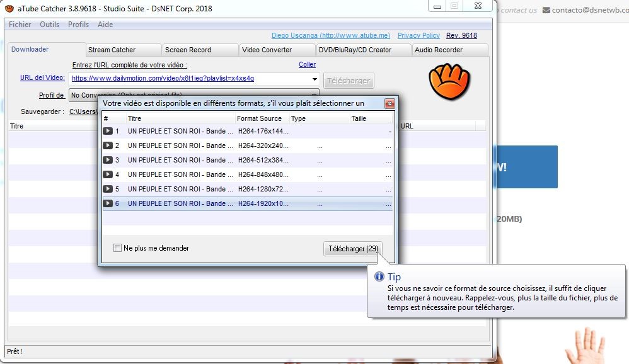Click the C:\Users save path link
This screenshot has height=364, width=629.
83,111
